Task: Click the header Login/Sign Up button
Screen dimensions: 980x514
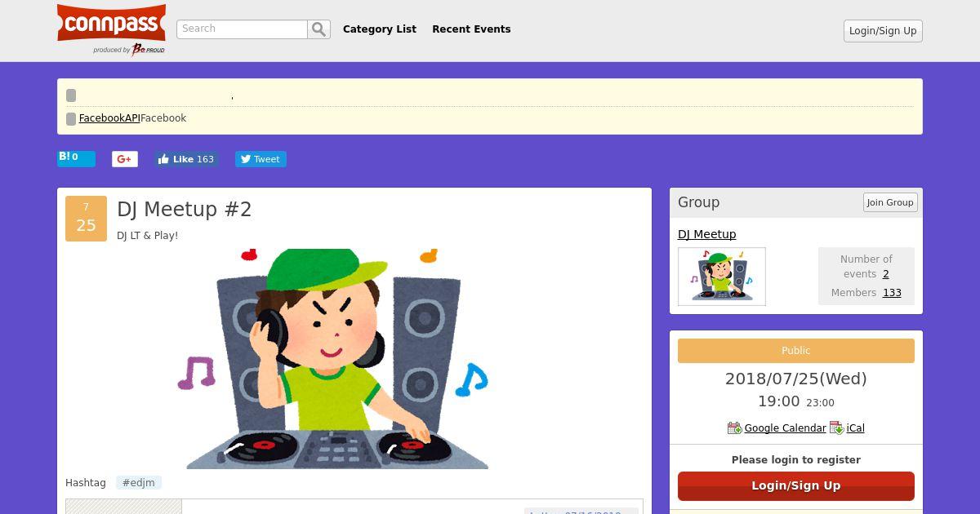Action: [883, 31]
